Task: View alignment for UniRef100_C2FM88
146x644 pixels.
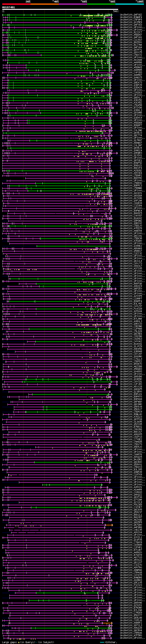Action: (x=131, y=329)
